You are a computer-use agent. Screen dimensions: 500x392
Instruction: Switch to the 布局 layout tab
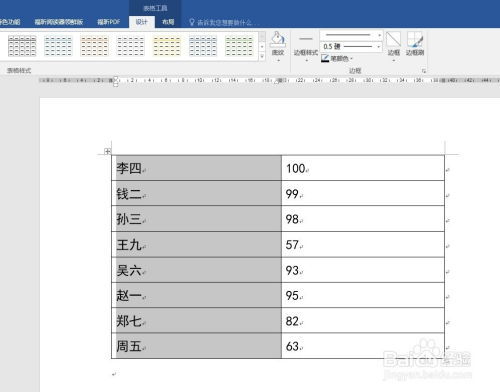pyautogui.click(x=168, y=22)
